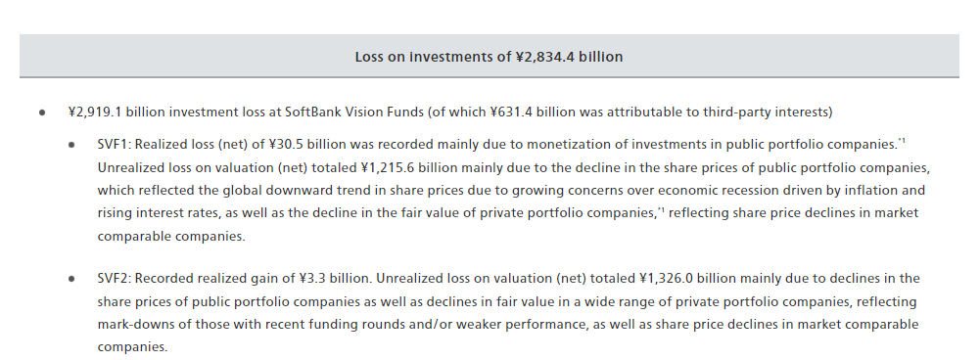Click the '¥631.4 billion' third-party interests figure
The width and height of the screenshot is (980, 360).
coord(527,112)
